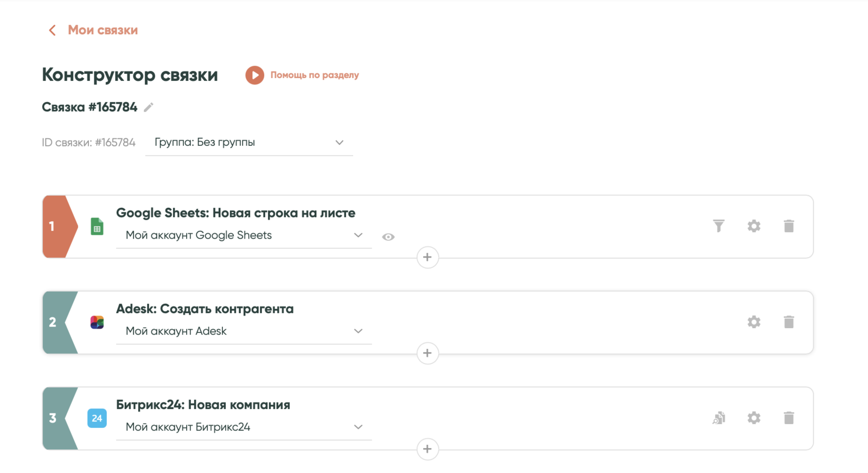
Task: Delete the Google Sheets step
Action: click(789, 226)
